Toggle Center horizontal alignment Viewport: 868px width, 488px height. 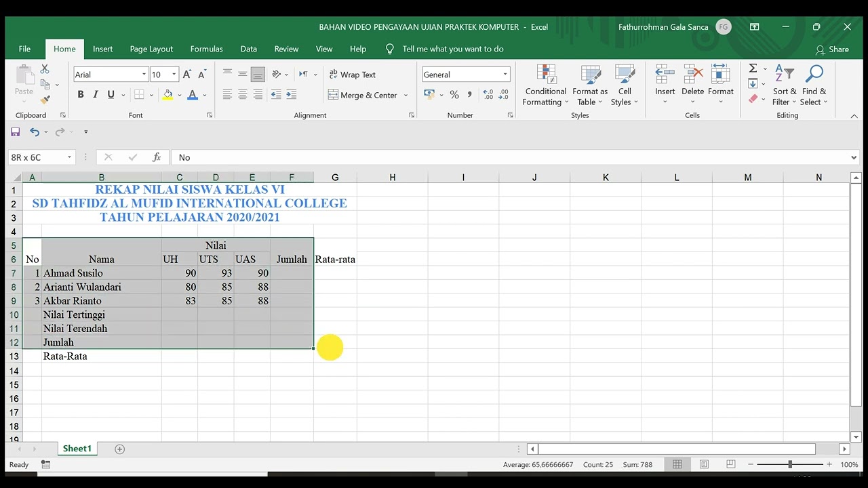pos(242,95)
